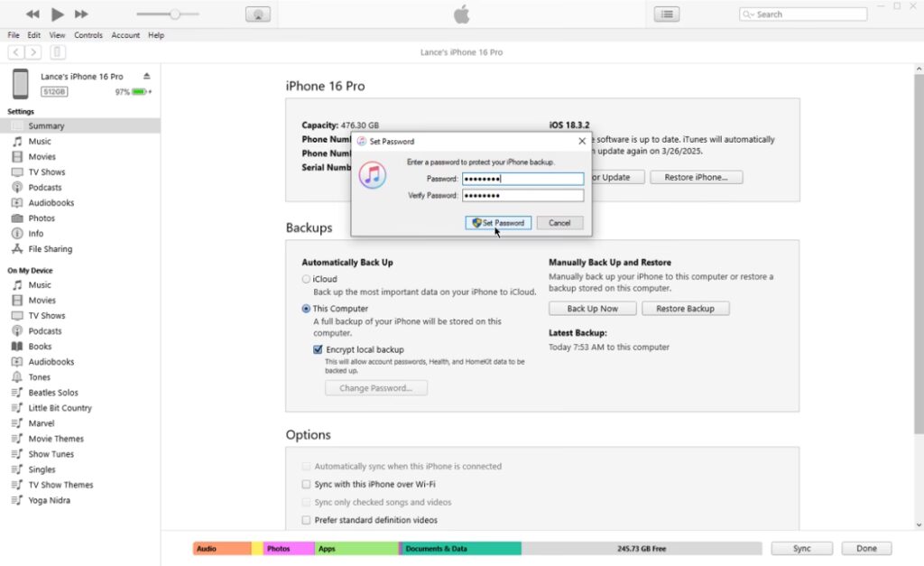Viewport: 924px width, 566px height.
Task: Click the rewind previous track icon
Action: pyautogui.click(x=33, y=14)
